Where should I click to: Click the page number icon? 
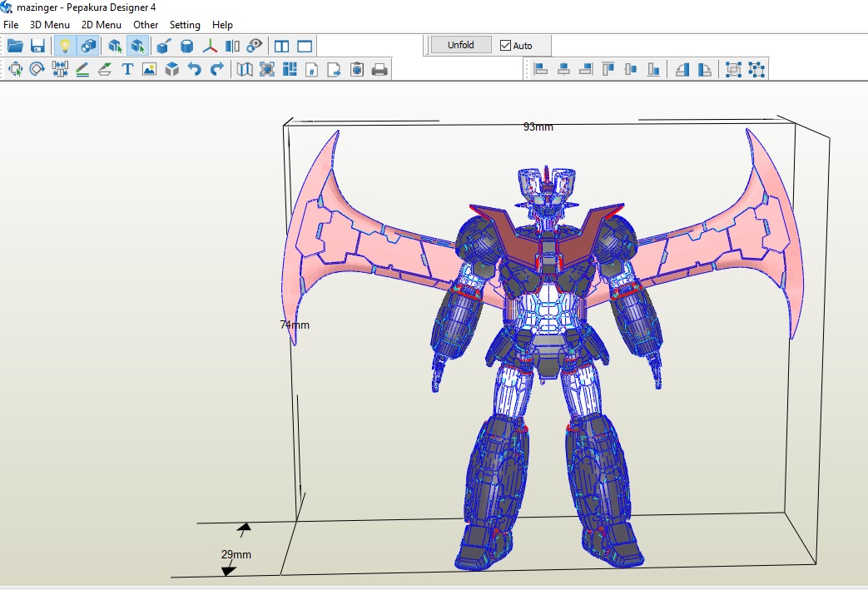311,70
